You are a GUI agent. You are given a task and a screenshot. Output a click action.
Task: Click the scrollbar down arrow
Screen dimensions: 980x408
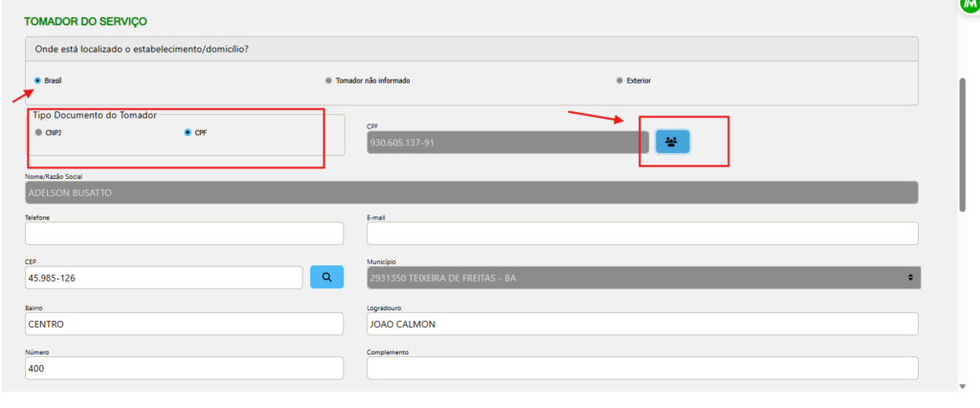962,385
